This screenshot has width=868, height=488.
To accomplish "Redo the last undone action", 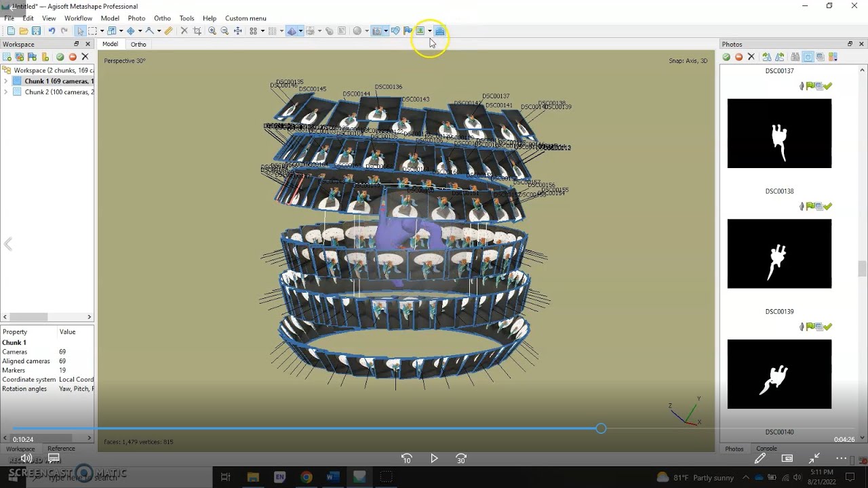I will (x=64, y=30).
